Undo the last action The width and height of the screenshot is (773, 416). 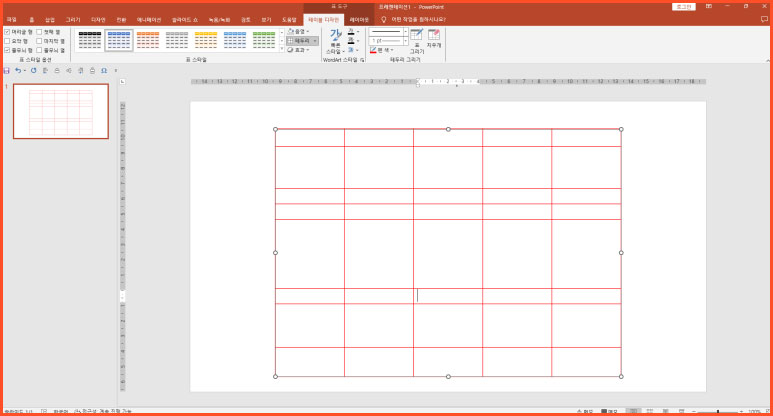click(18, 70)
